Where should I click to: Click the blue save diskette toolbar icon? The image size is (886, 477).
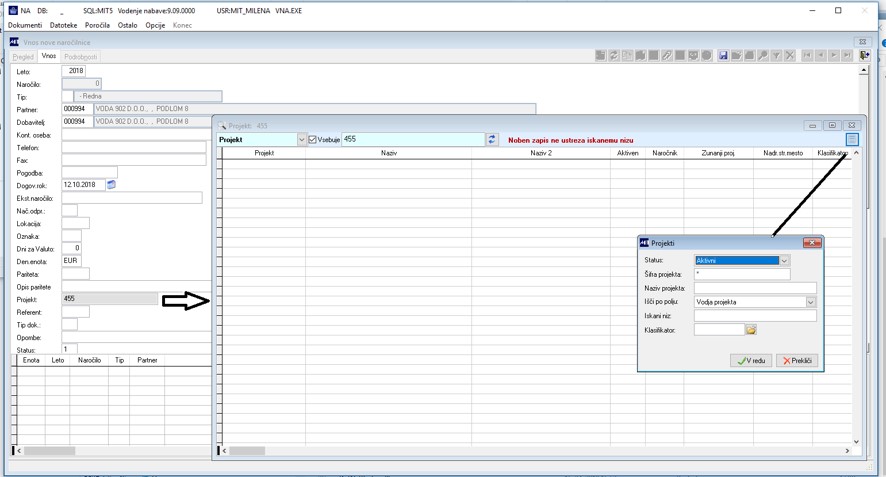coord(723,55)
